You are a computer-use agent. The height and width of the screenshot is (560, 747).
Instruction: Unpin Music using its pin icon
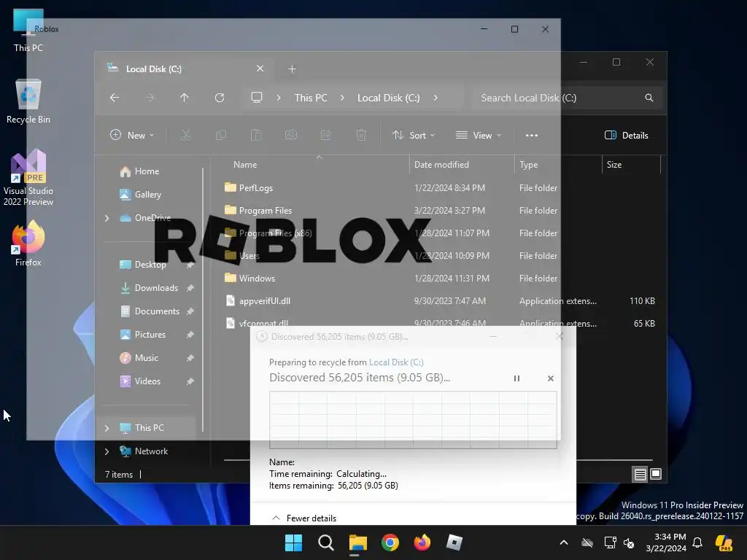[x=190, y=358]
